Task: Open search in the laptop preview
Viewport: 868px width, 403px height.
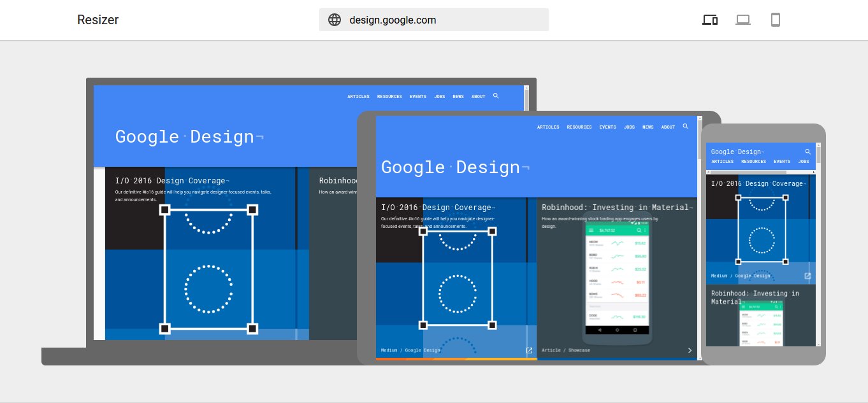Action: [496, 96]
